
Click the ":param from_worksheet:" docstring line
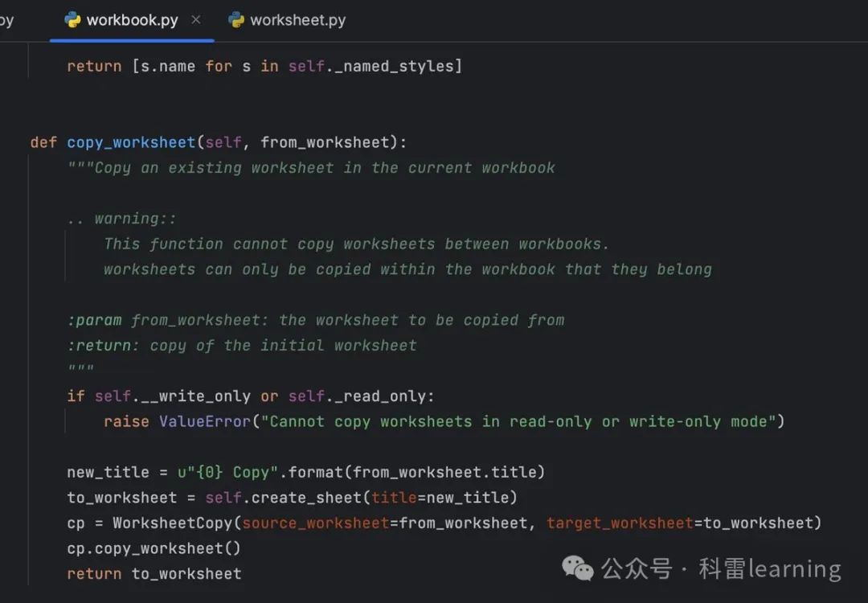316,321
